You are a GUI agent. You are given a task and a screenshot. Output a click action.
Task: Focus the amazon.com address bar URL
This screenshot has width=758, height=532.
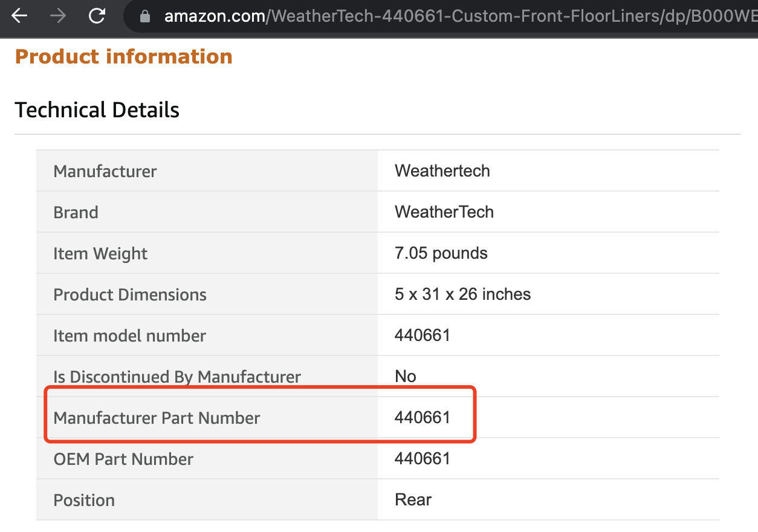pyautogui.click(x=423, y=16)
